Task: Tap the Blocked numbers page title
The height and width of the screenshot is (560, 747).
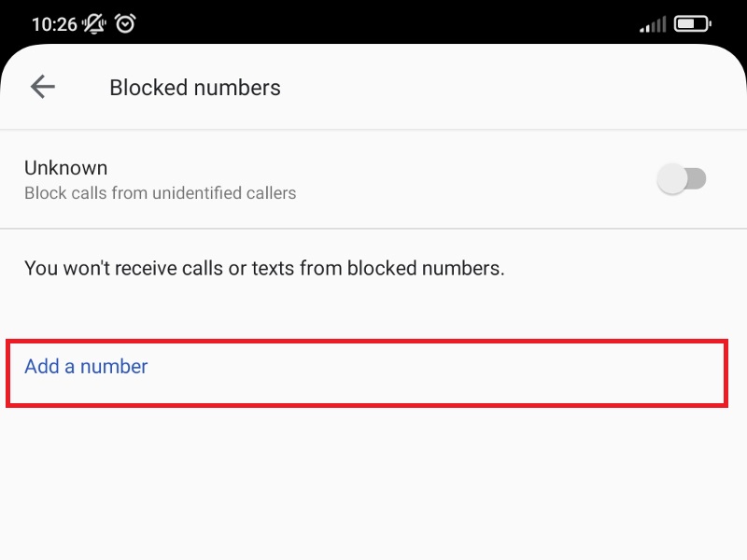Action: [195, 88]
